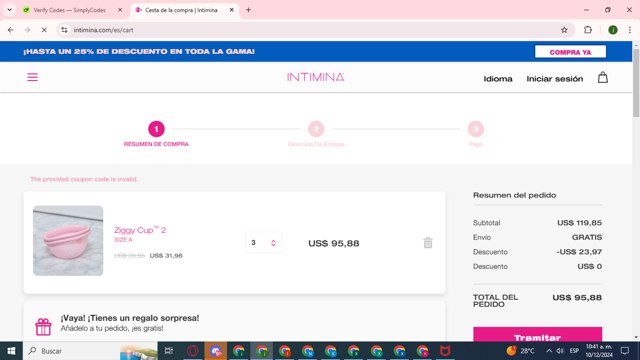The height and width of the screenshot is (360, 640).
Task: Open a new browser tab
Action: pos(248,10)
